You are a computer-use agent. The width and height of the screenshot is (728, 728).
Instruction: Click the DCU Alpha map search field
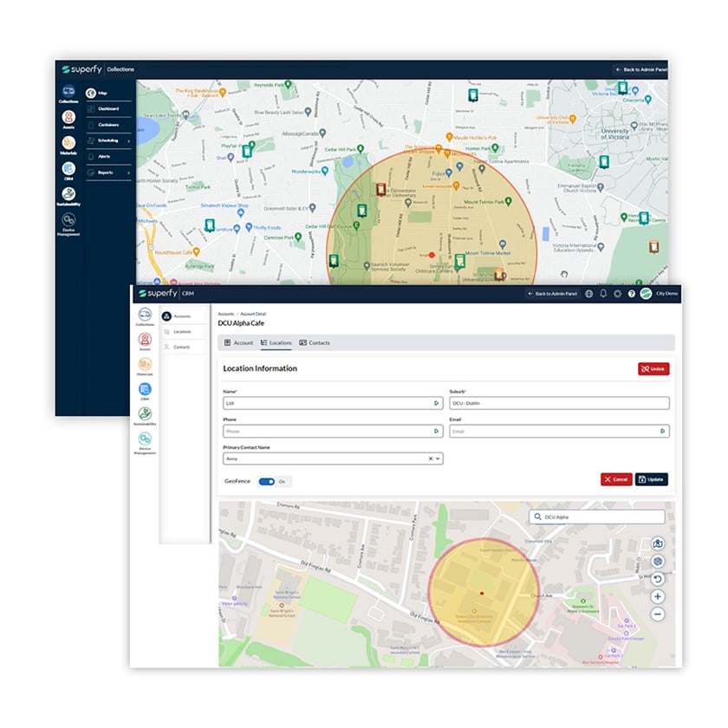(598, 517)
